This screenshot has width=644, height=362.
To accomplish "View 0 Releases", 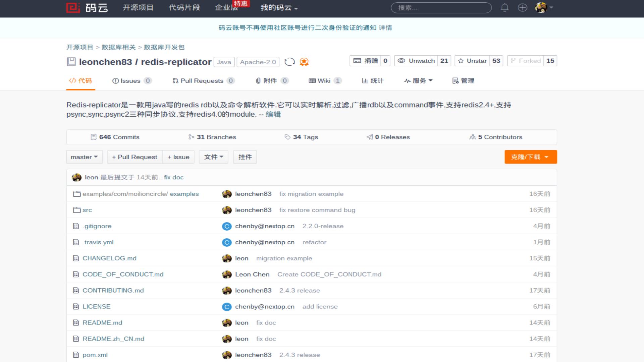I will coord(388,137).
